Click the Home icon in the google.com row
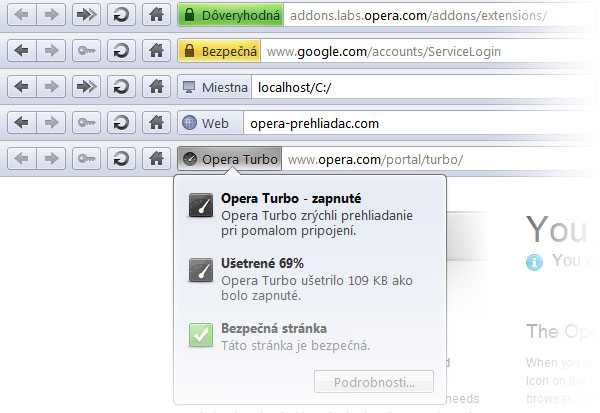600x413 pixels. [x=157, y=51]
